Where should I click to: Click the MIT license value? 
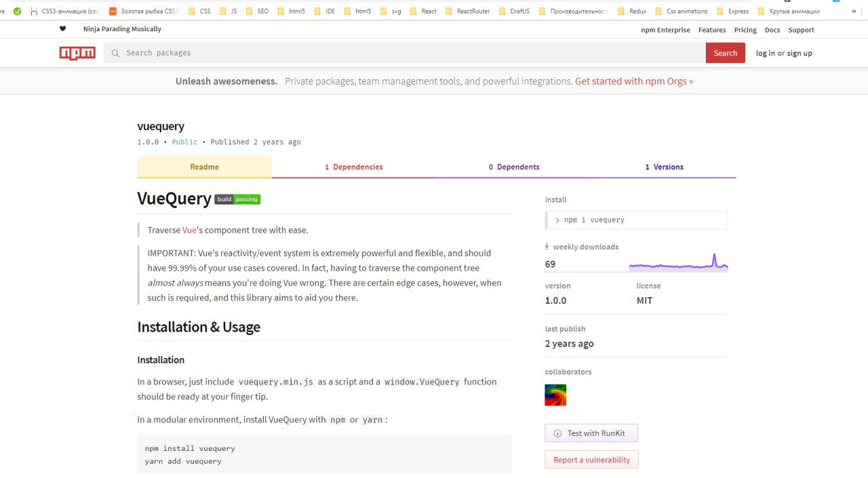click(644, 300)
